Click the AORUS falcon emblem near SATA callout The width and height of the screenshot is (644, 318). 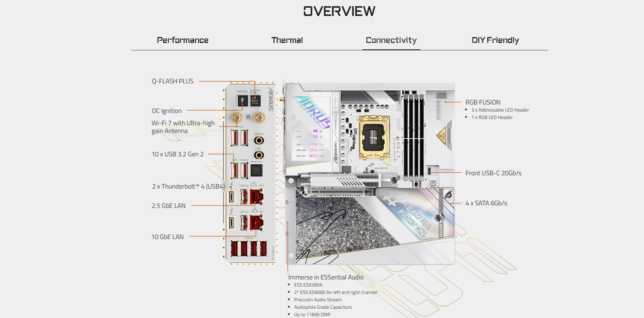point(449,195)
